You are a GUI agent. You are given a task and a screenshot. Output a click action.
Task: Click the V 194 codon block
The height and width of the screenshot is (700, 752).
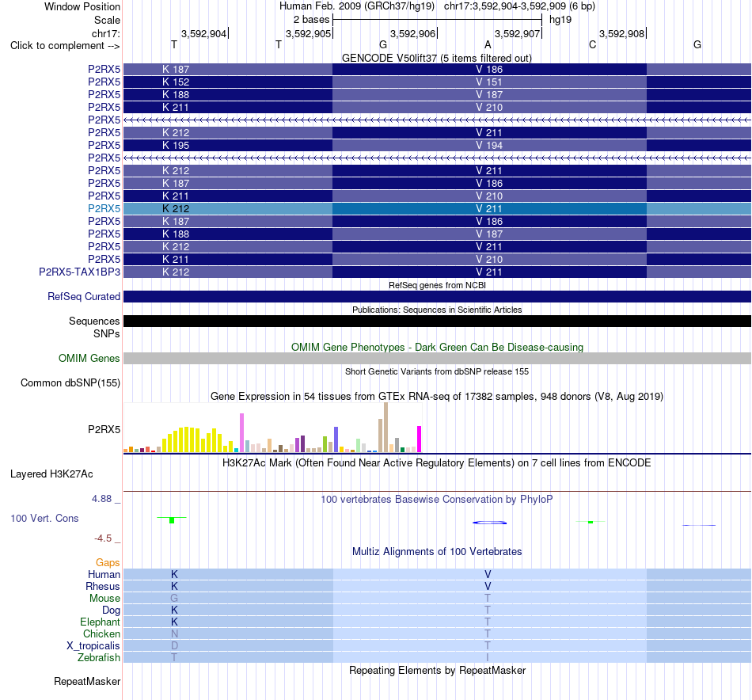pyautogui.click(x=489, y=146)
